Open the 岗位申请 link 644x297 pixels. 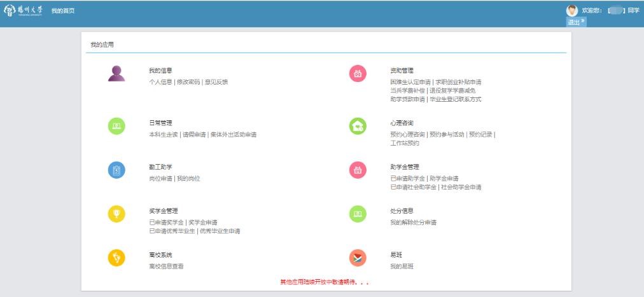(160, 179)
